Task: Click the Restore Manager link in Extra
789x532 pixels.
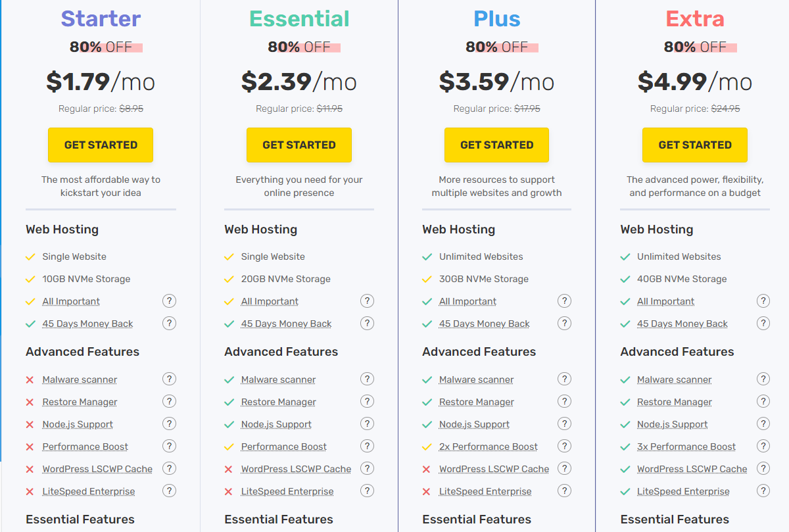Action: point(674,401)
